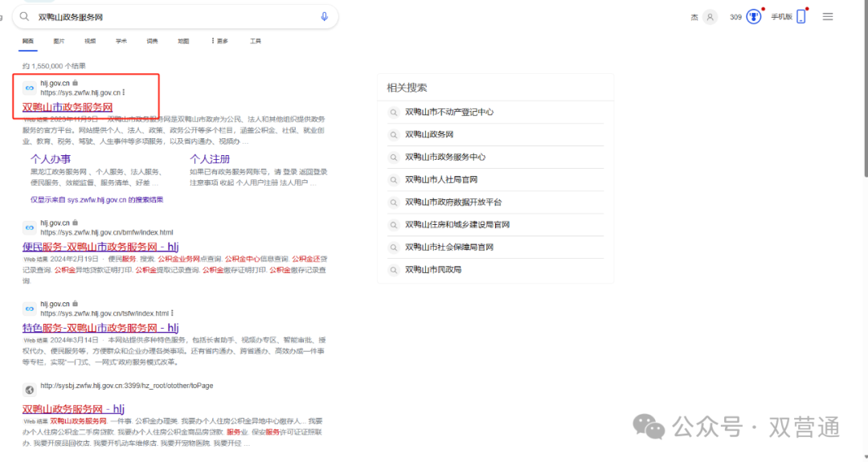Click magnifier icon beside 双鸭山住房和城乡建设局官网
The image size is (868, 462).
(x=393, y=225)
